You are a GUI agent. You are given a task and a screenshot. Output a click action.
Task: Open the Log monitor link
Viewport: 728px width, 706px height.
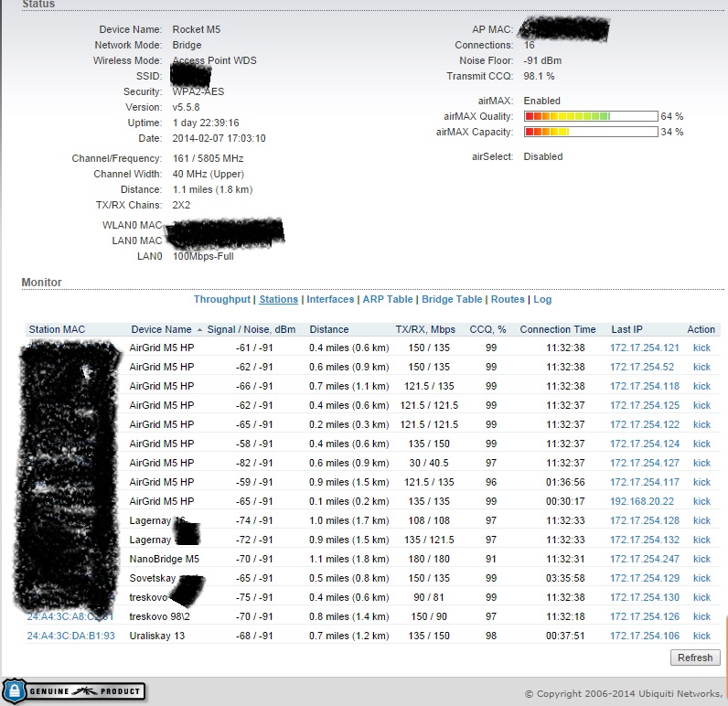click(x=542, y=299)
